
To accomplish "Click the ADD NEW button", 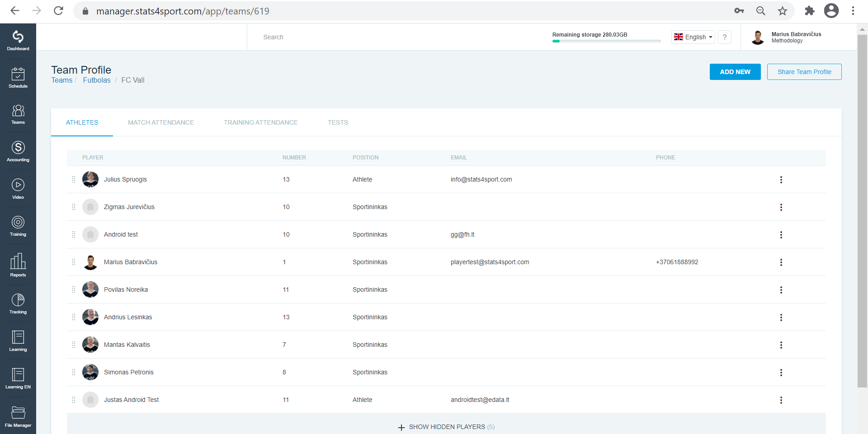I will [735, 72].
